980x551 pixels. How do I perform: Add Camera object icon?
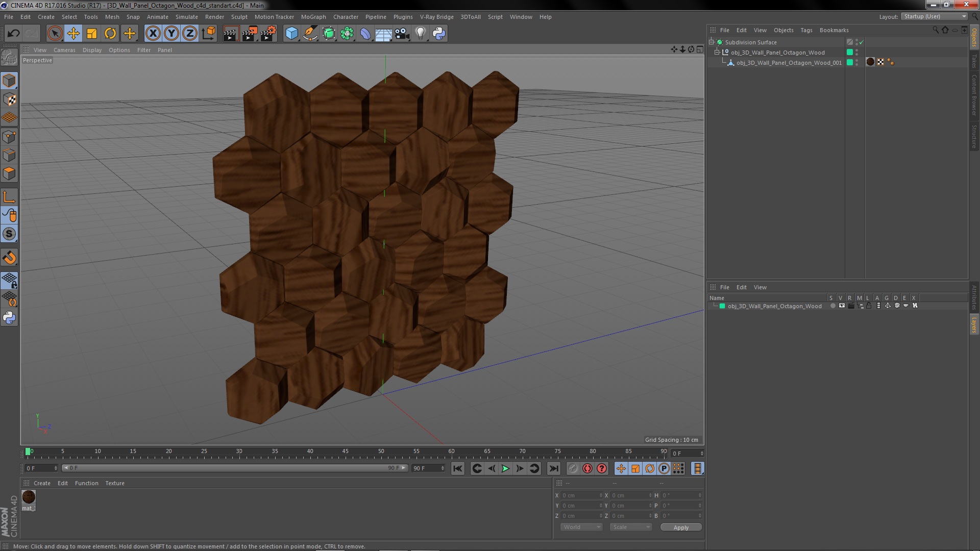pyautogui.click(x=402, y=34)
